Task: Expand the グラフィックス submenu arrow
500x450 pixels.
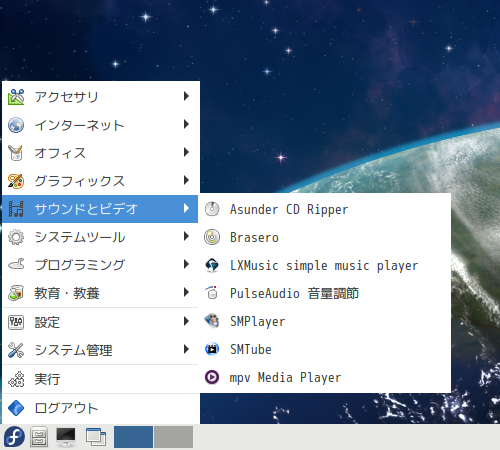Action: point(186,180)
